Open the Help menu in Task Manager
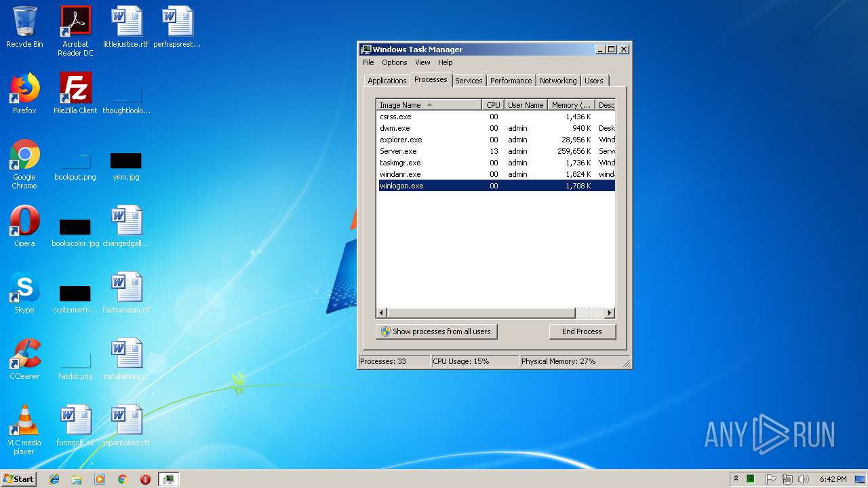This screenshot has width=868, height=488. click(445, 62)
